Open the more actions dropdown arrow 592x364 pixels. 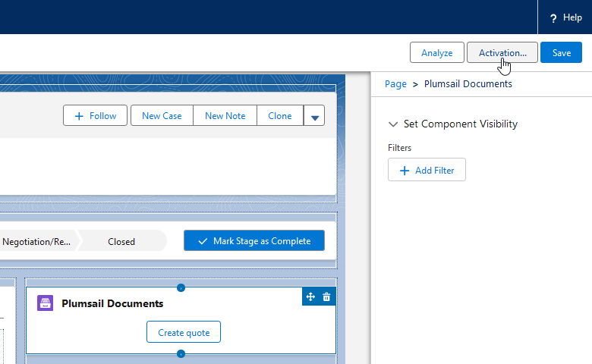tap(314, 115)
